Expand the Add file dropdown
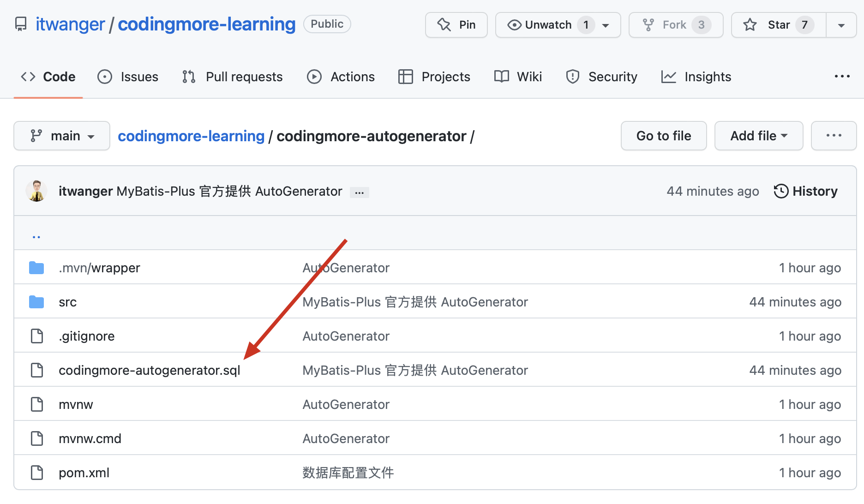 [x=758, y=136]
